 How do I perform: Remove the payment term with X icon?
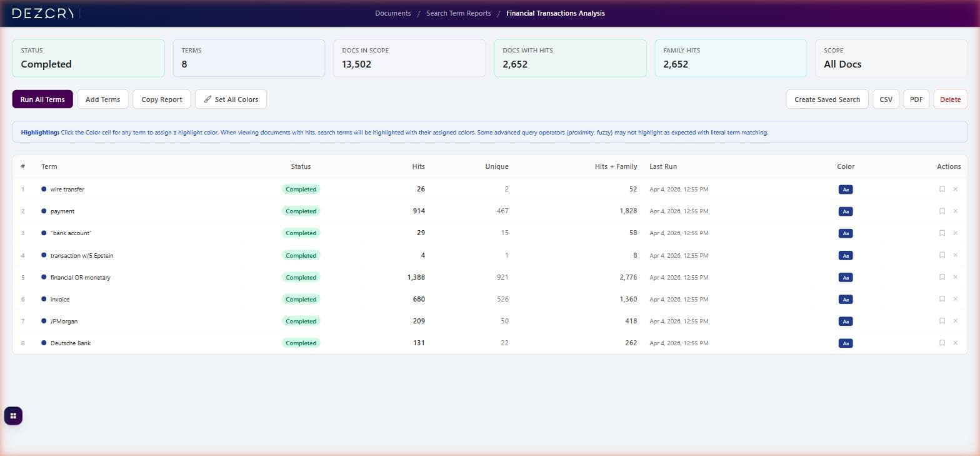pyautogui.click(x=955, y=211)
